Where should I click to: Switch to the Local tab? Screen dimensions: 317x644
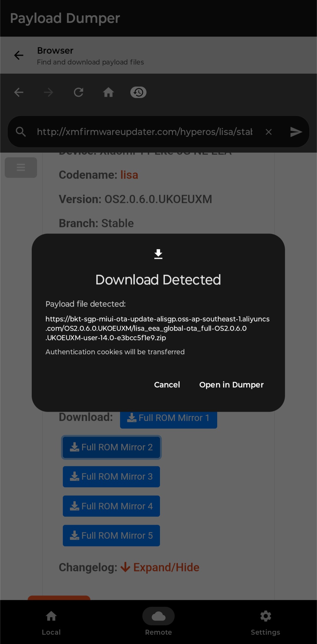point(51,622)
